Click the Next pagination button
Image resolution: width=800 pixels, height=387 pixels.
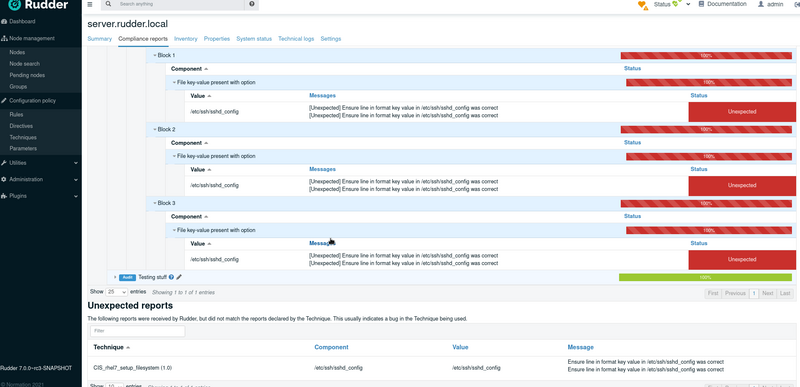click(768, 293)
